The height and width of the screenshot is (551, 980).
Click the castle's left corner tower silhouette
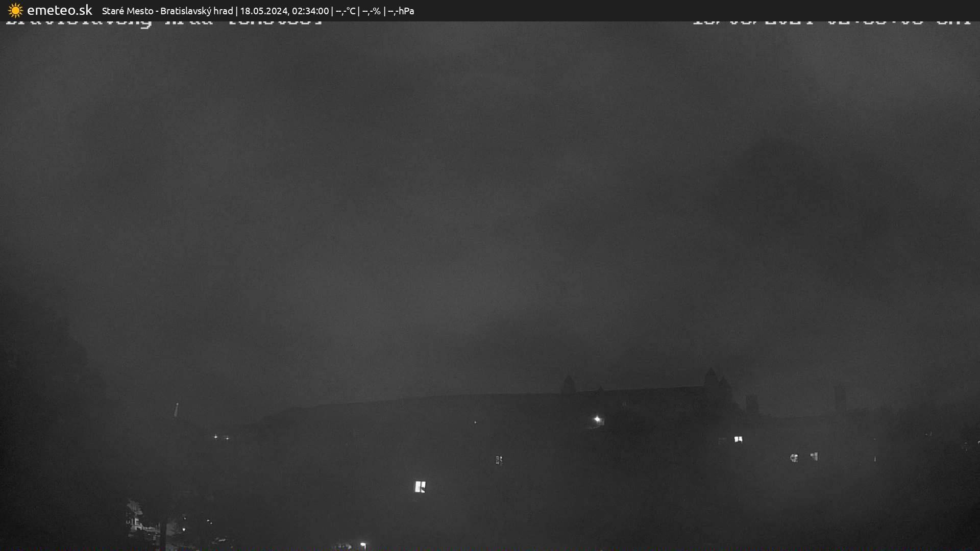(x=568, y=385)
